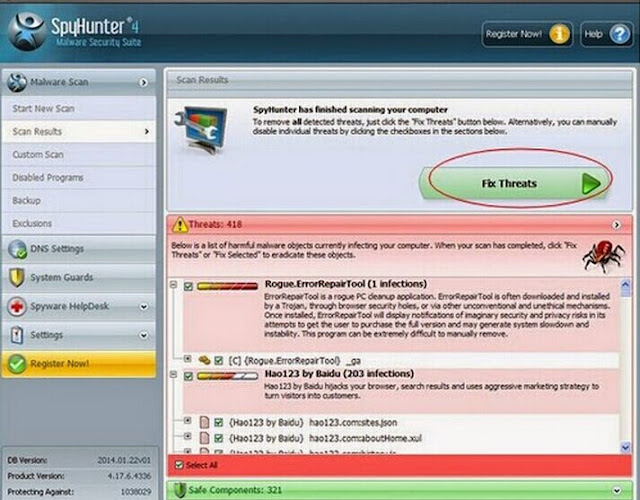Click the green play arrow on Fix Threats
This screenshot has width=640, height=500.
pyautogui.click(x=591, y=184)
